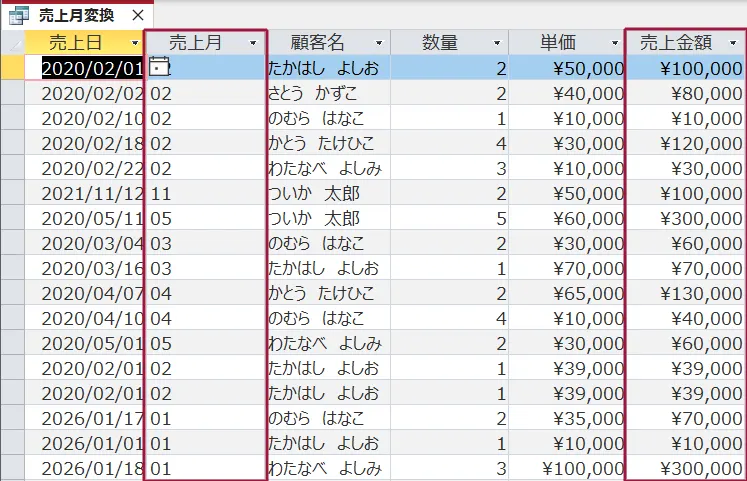Open the 売上月 column filter dropdown
Viewport: 747px width, 481px height.
click(253, 43)
